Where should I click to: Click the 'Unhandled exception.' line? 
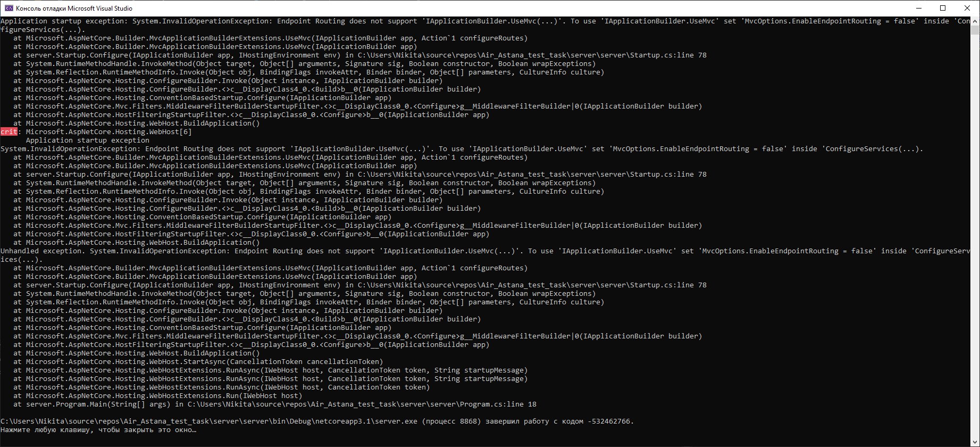(485, 255)
